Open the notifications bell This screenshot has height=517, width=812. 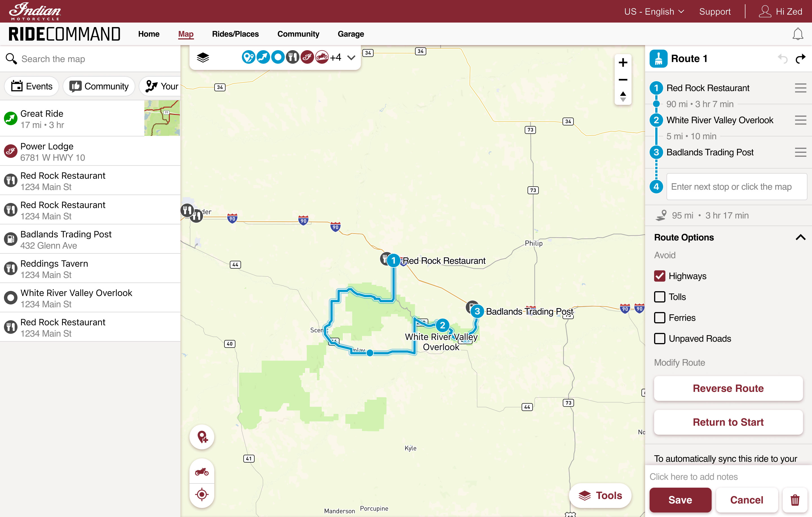(798, 34)
